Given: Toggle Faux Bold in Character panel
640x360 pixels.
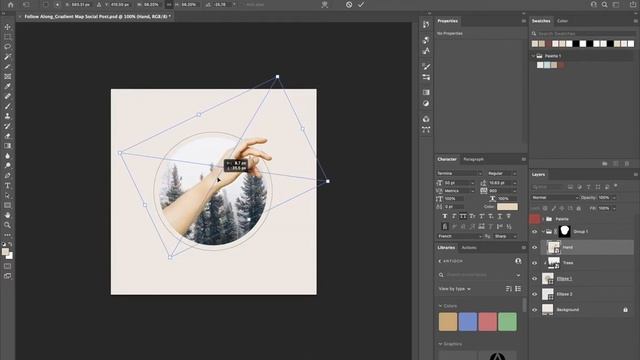Looking at the screenshot, I should [445, 216].
